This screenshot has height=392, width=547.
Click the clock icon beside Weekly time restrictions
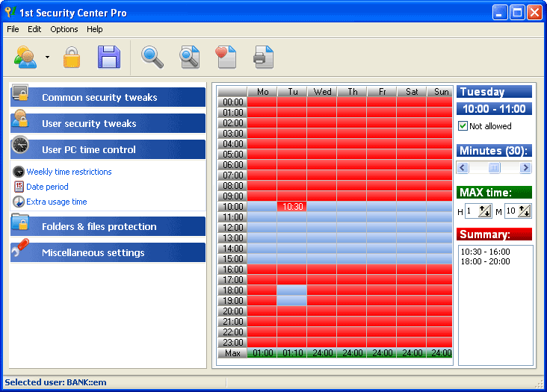click(19, 172)
